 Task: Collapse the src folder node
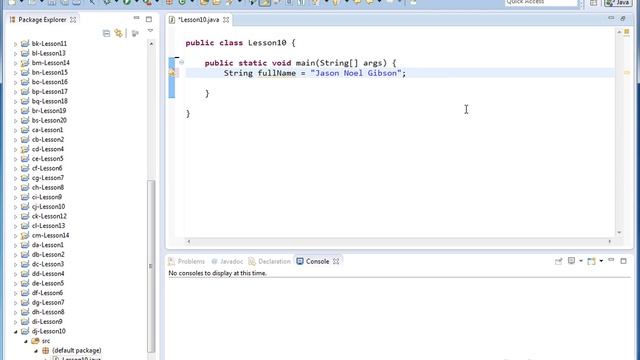[x=26, y=341]
